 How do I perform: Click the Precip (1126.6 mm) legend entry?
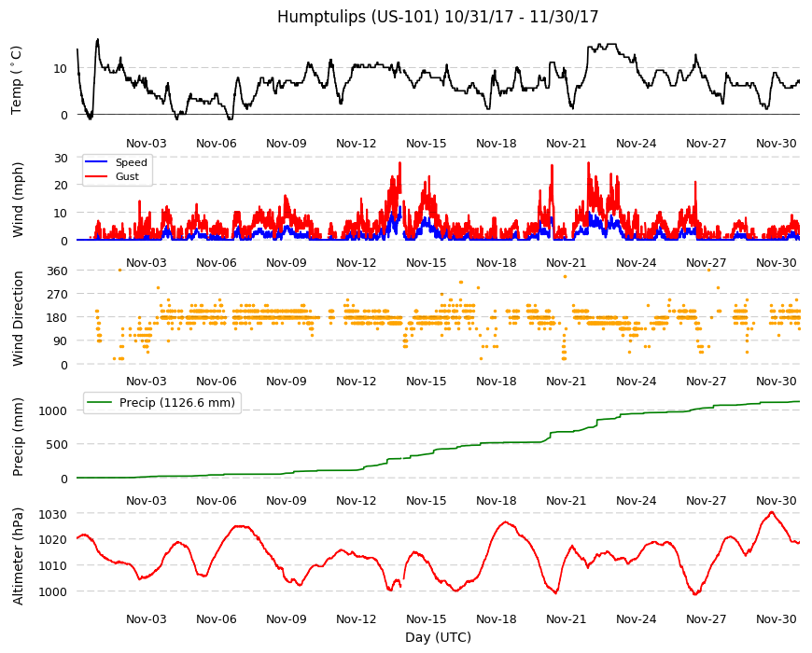click(x=162, y=402)
